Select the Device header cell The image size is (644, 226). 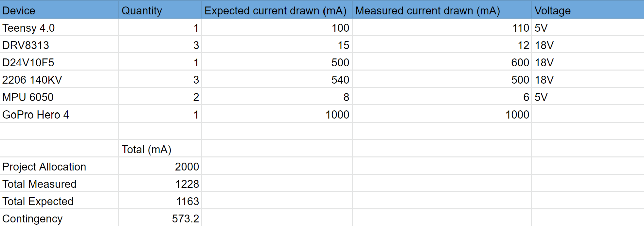tap(59, 10)
